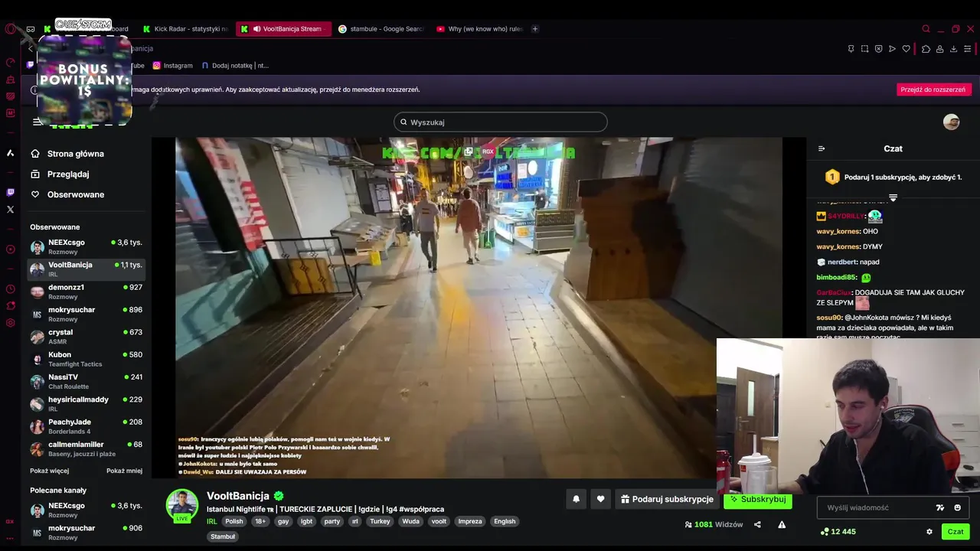Open heysiricallmaddy channel
The image size is (980, 551).
coord(86,404)
